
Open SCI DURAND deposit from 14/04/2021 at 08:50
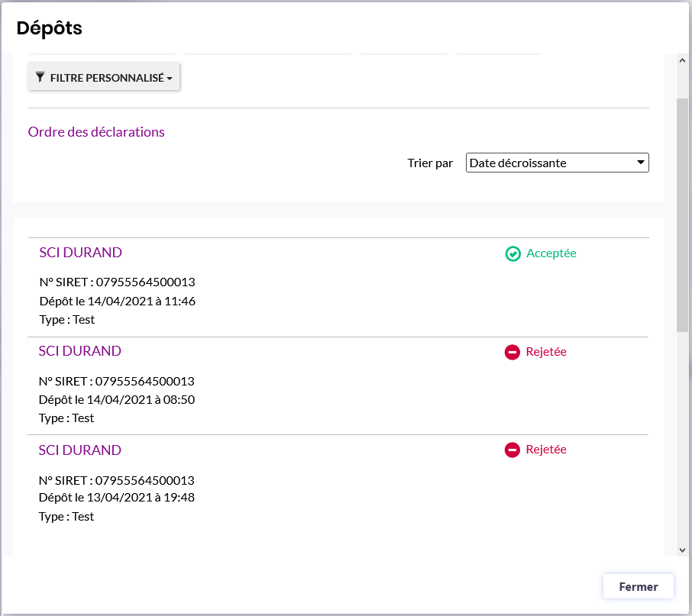80,351
